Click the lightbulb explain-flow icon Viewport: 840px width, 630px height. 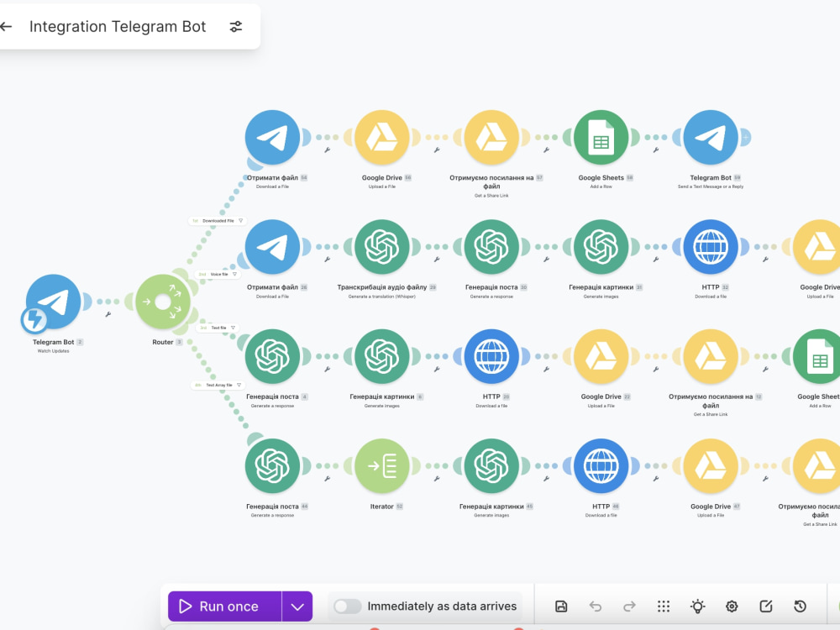(x=697, y=606)
